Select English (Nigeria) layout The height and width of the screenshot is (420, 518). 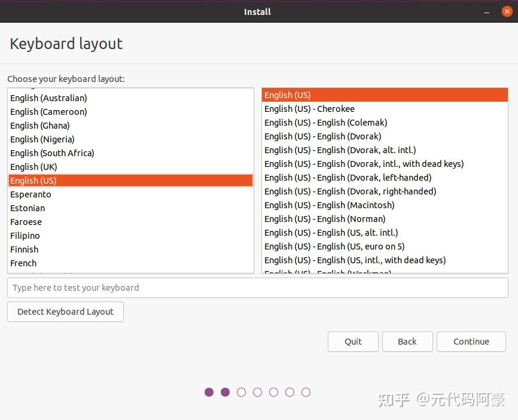(x=42, y=139)
